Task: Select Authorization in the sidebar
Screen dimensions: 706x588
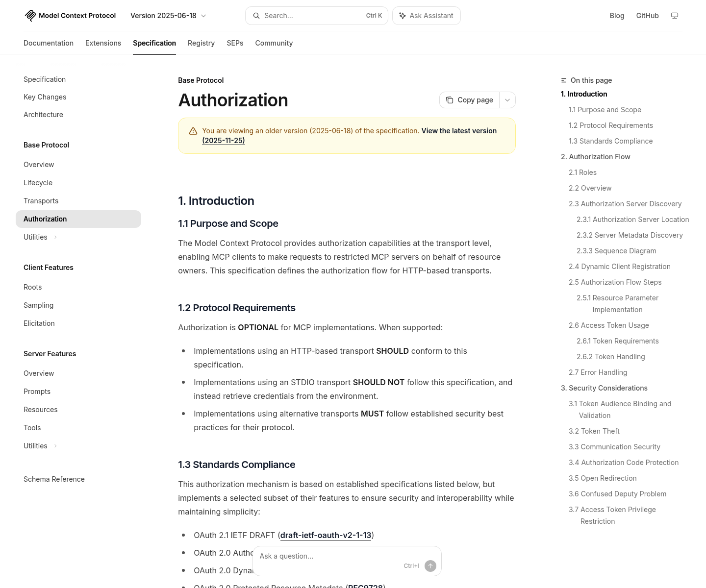Action: 78,219
